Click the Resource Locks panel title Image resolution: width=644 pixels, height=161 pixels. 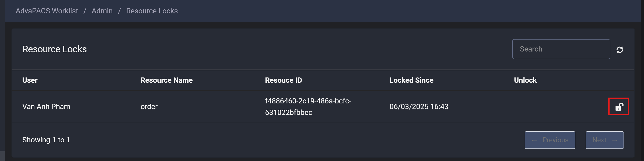pyautogui.click(x=54, y=49)
